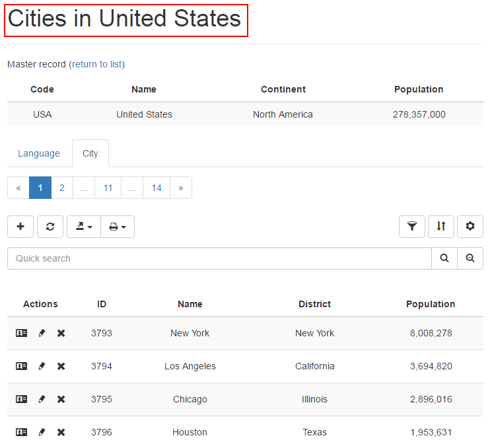Open the advanced search zoom icon
The height and width of the screenshot is (448, 490).
pos(470,258)
